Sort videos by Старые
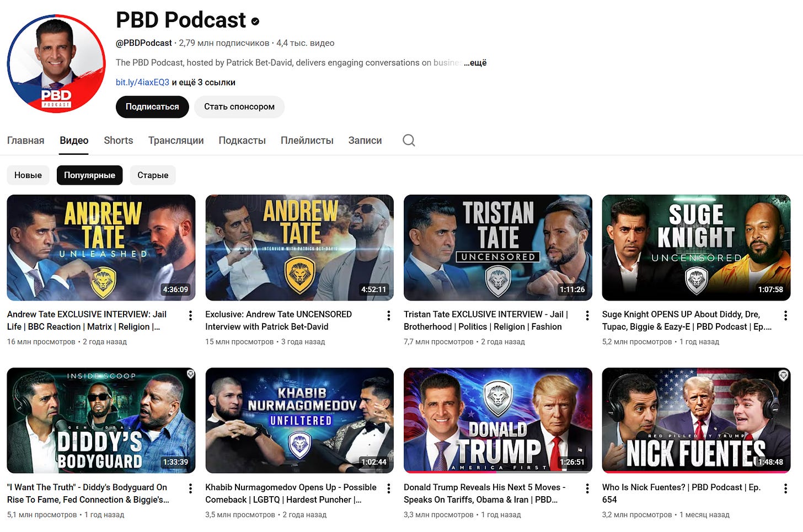This screenshot has width=803, height=532. (x=153, y=175)
